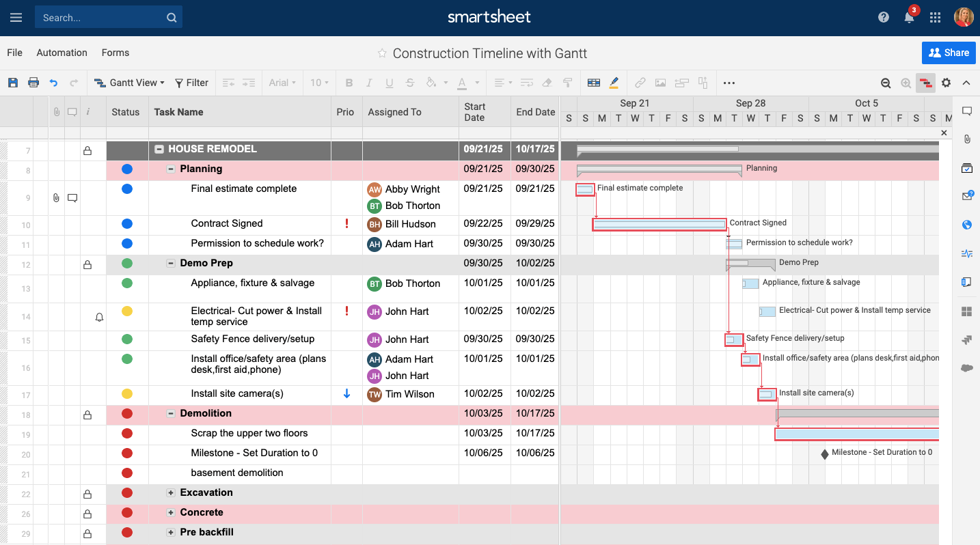Click the Filter button

[191, 83]
